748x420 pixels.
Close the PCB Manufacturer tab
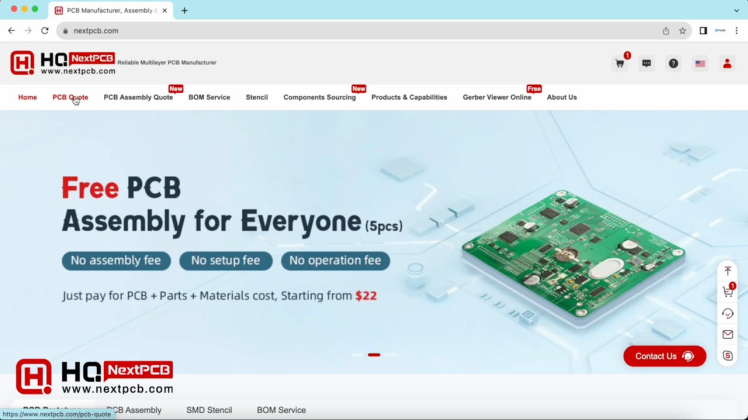pos(165,10)
